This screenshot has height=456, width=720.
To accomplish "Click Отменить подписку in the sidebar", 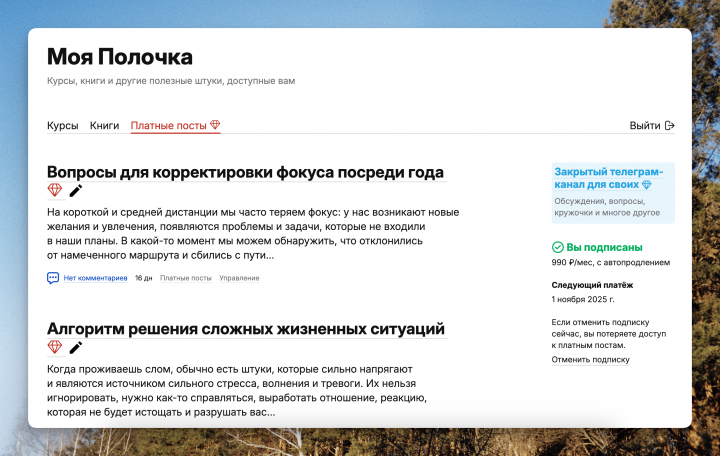I will click(590, 359).
